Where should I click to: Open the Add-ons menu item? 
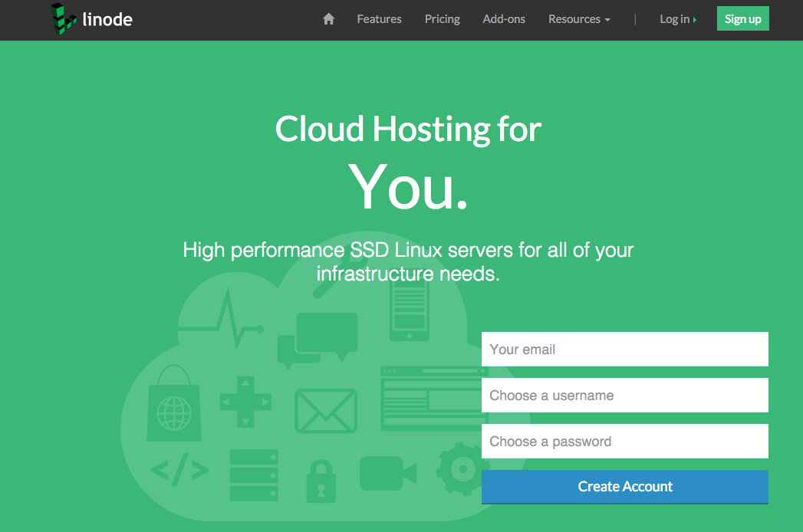click(504, 18)
